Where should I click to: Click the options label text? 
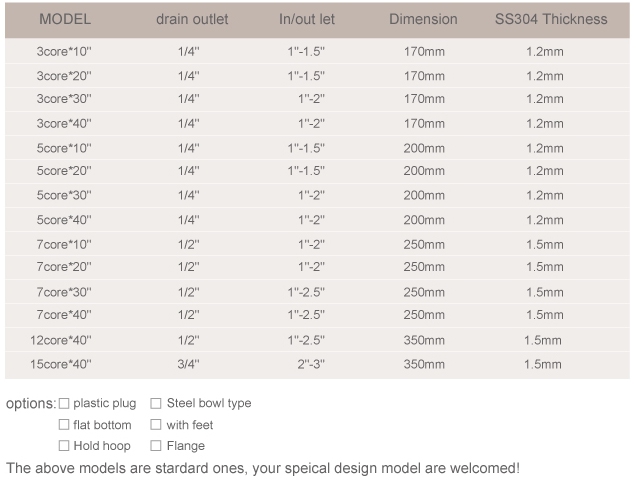(30, 405)
